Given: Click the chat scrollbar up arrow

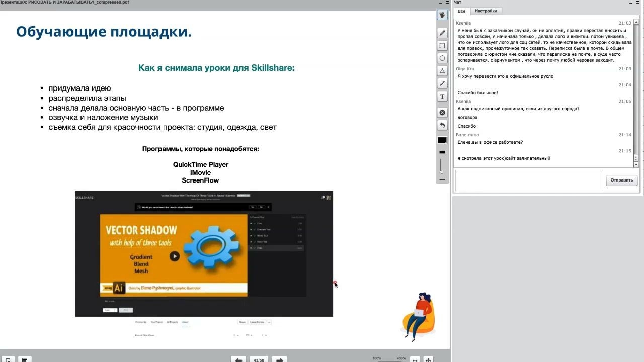Looking at the screenshot, I should coord(636,22).
